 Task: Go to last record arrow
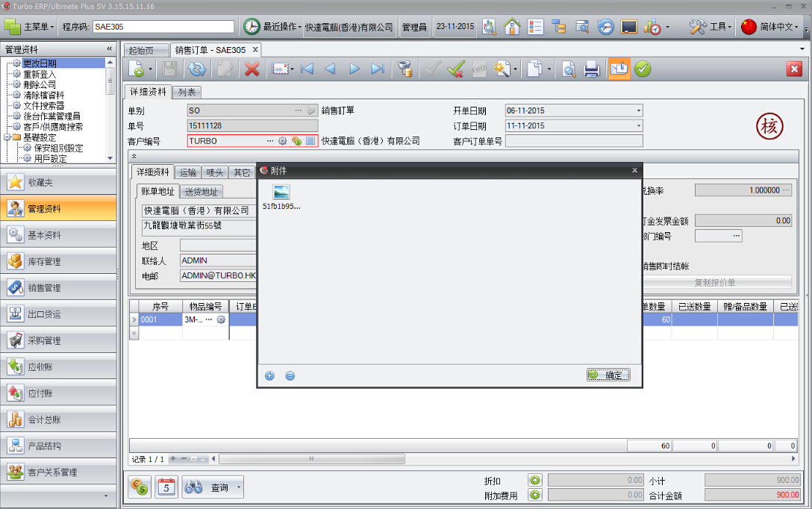point(378,69)
